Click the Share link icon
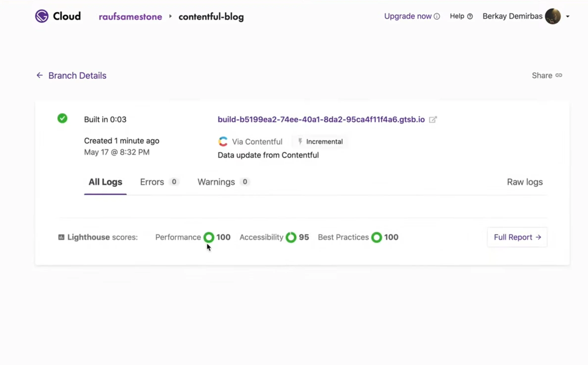588x365 pixels. pyautogui.click(x=559, y=75)
